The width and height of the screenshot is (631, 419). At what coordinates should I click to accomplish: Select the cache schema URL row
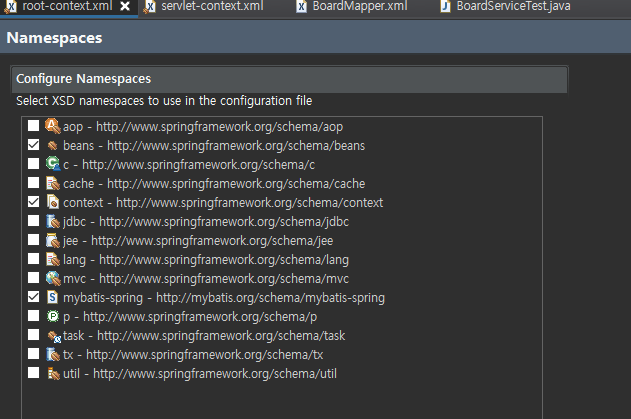(214, 184)
